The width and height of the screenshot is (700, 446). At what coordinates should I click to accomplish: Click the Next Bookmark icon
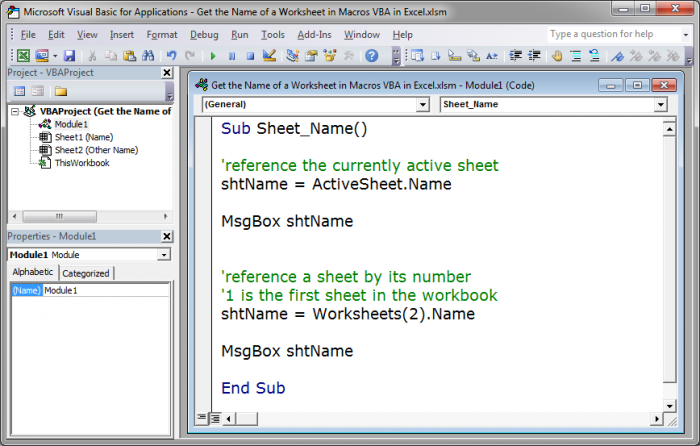pos(636,56)
